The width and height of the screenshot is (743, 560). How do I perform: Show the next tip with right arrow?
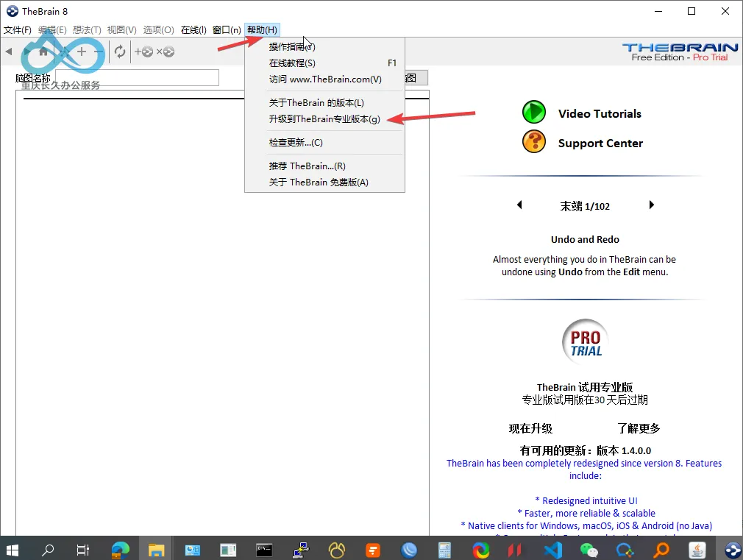coord(652,205)
